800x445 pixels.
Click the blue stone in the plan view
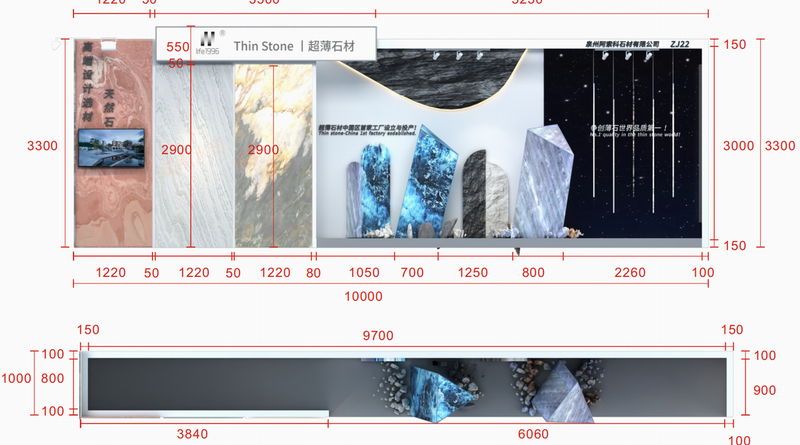[440, 394]
